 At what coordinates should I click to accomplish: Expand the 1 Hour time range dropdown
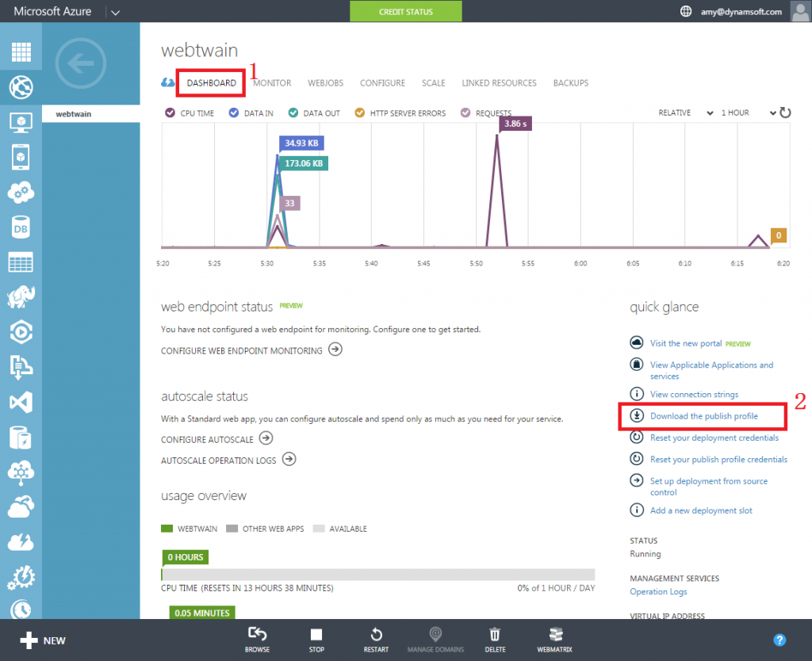(x=747, y=113)
